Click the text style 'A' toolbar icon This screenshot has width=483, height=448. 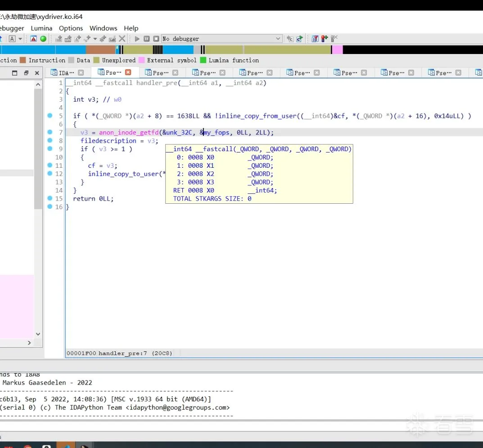pos(12,39)
